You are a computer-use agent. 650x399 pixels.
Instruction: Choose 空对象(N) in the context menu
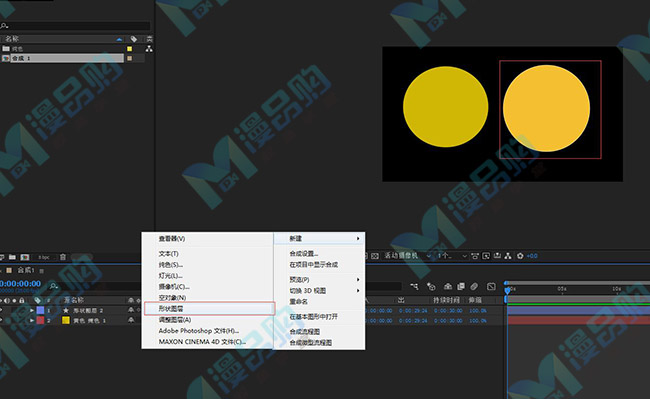pos(207,297)
